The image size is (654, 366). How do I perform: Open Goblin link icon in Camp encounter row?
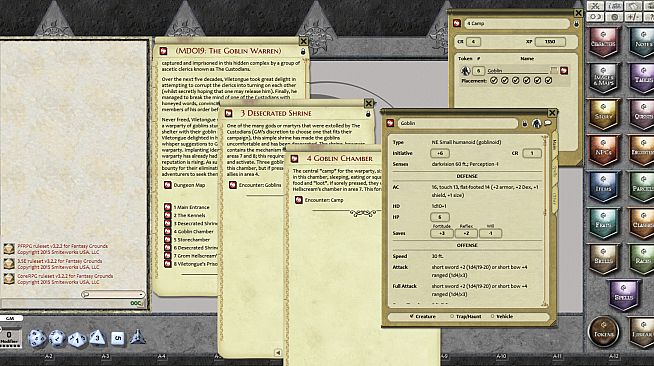(x=564, y=70)
